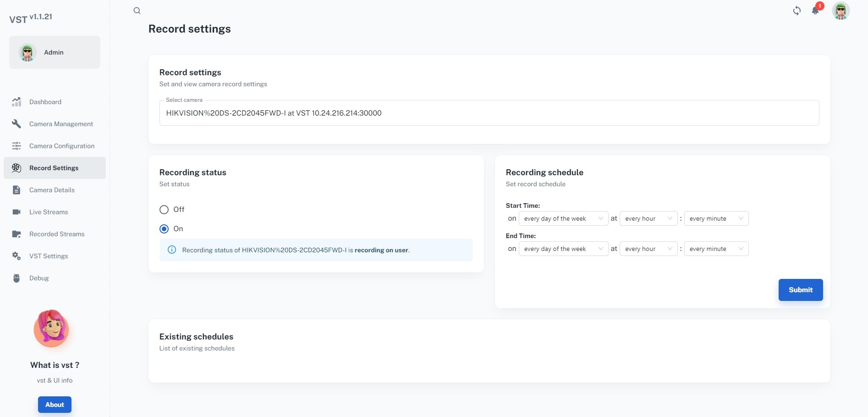Select the On recording status
Image resolution: width=868 pixels, height=417 pixels.
[x=164, y=229]
